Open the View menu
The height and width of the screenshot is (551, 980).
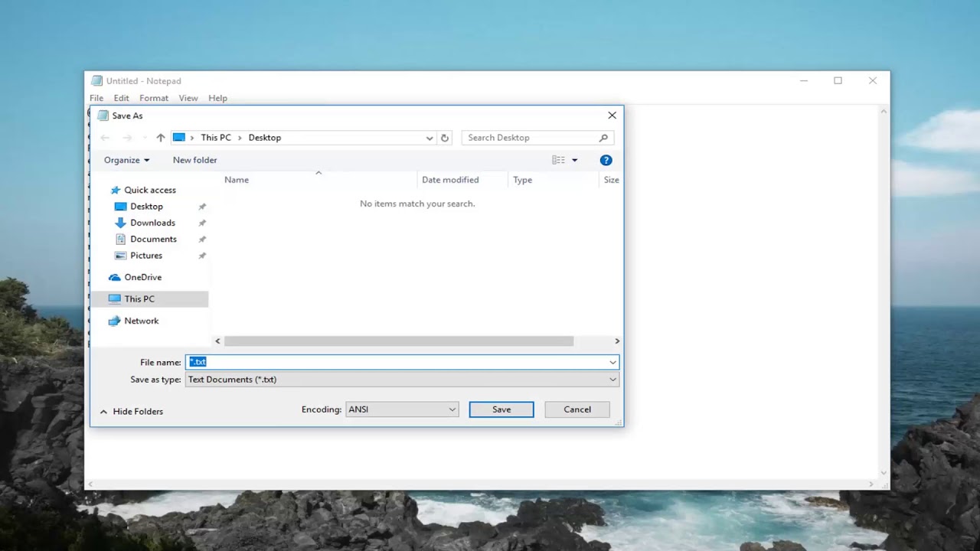(188, 98)
